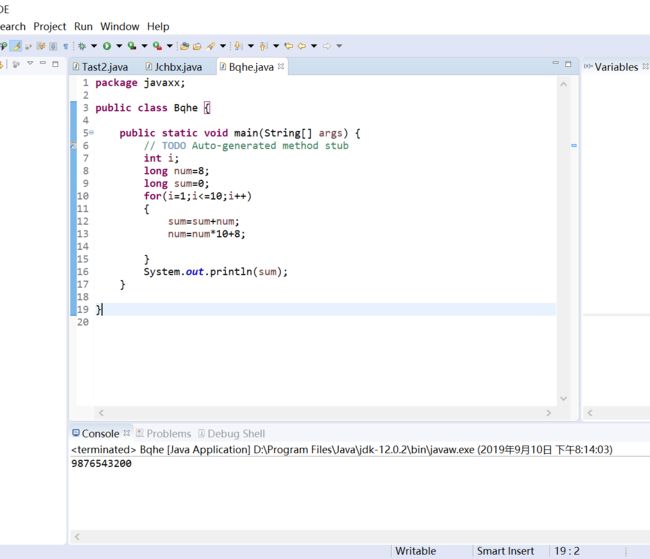650x559 pixels.
Task: Open the Variables view tab
Action: click(x=616, y=67)
